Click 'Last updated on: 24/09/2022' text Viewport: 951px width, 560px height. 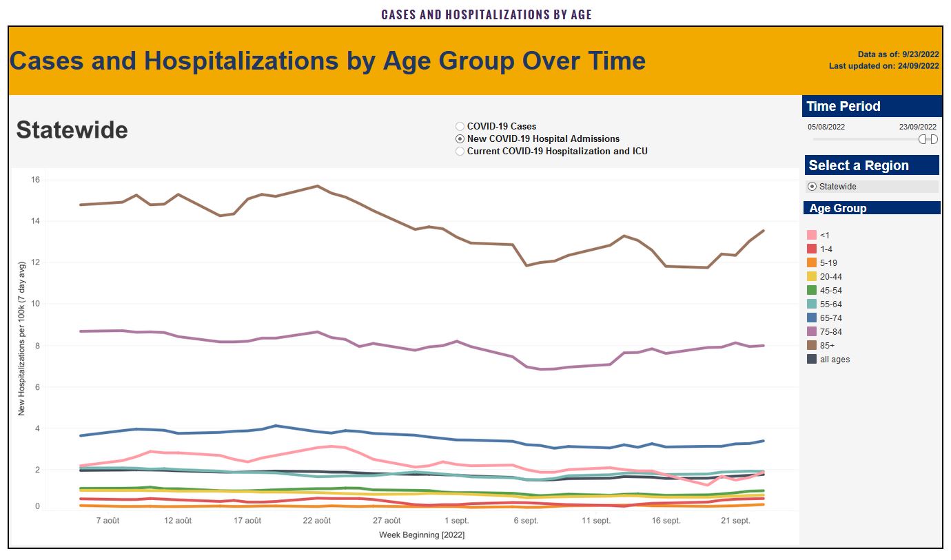[884, 66]
